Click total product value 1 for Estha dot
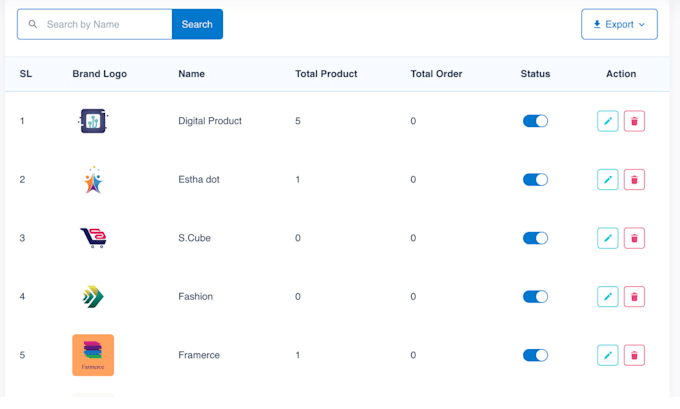 click(298, 180)
